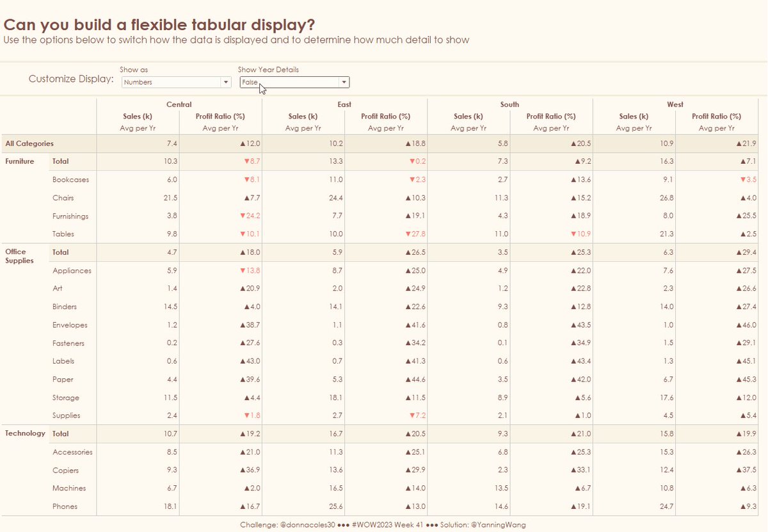The height and width of the screenshot is (532, 768).
Task: Click Binders South sales value 9.3
Action: 503,307
